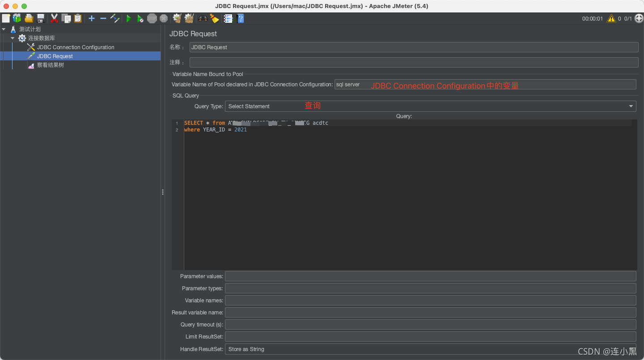Viewport: 644px width, 360px height.
Task: Collapse the 连接数据库 thread group node
Action: coord(13,38)
